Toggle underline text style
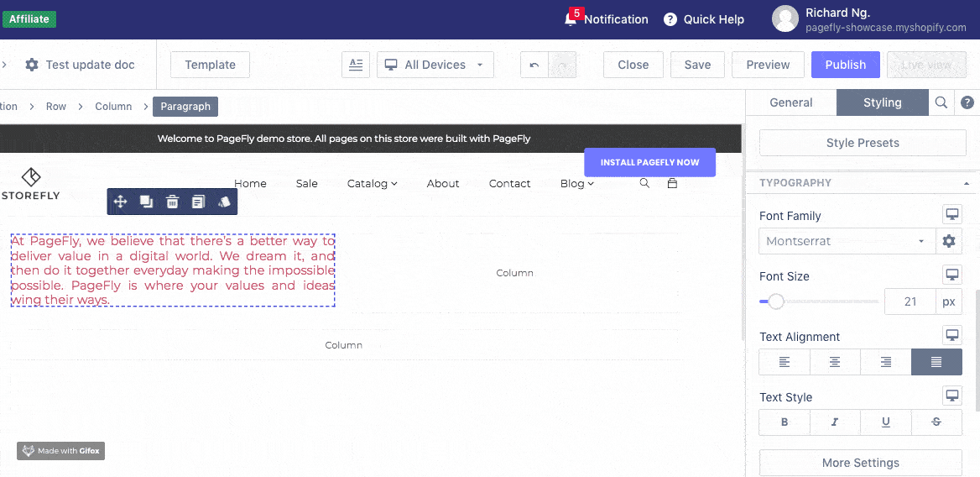This screenshot has width=980, height=477. [886, 422]
